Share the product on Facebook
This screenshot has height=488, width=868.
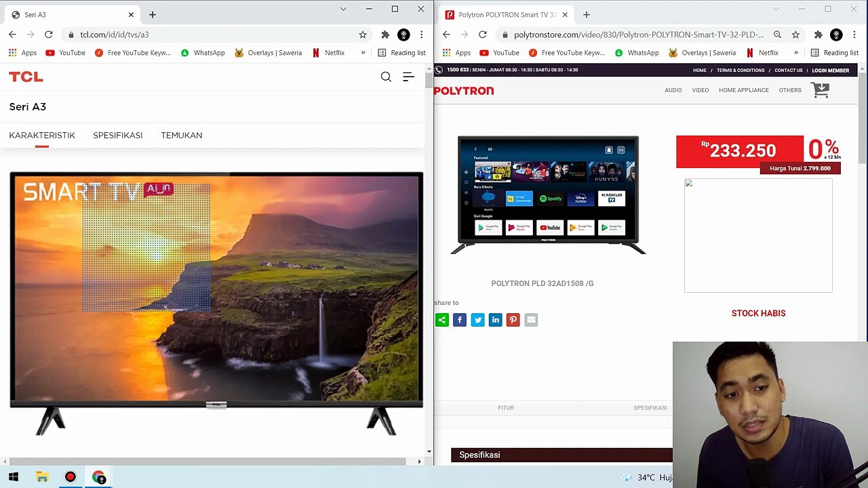click(x=460, y=320)
